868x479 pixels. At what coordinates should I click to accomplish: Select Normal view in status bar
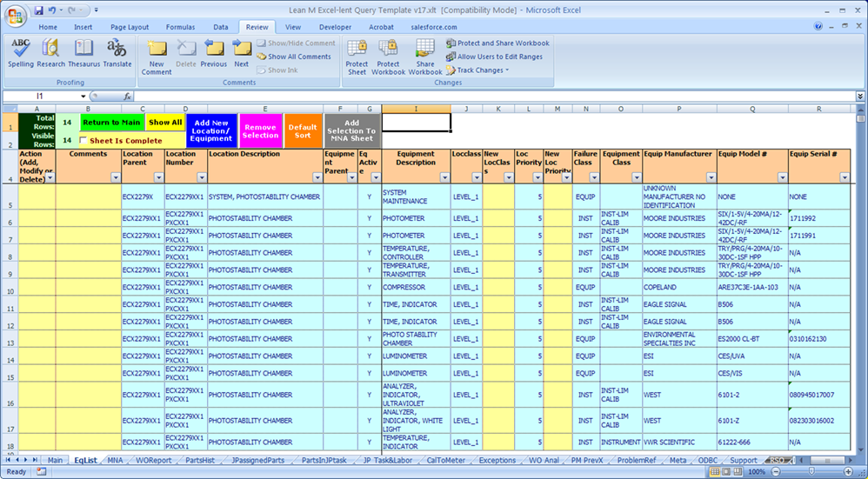[715, 472]
